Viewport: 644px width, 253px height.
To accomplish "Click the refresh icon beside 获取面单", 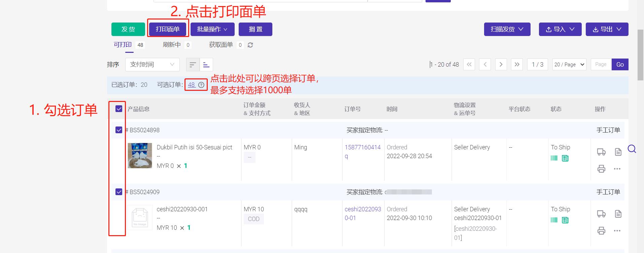I will [x=250, y=45].
